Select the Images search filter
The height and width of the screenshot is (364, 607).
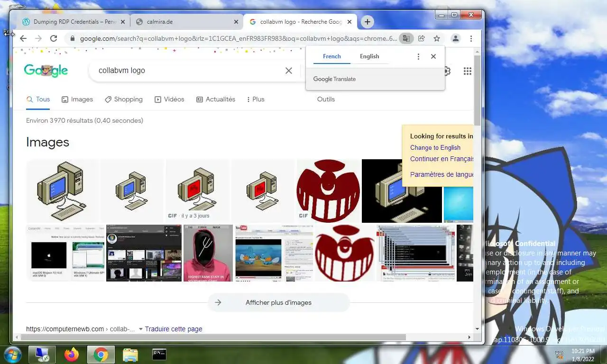point(77,99)
